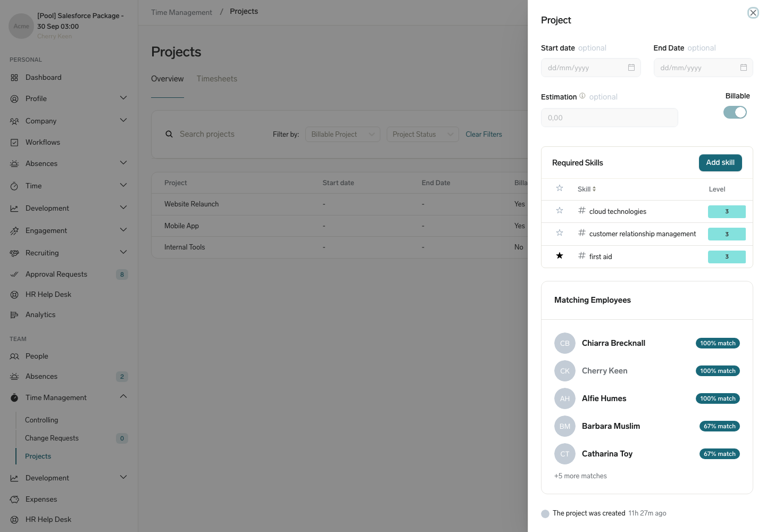
Task: Toggle the Billable switch off
Action: (735, 112)
